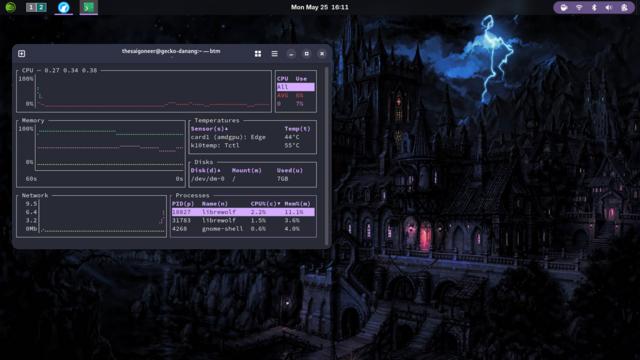This screenshot has width=640, height=360.
Task: Select the All entry in CPU legend
Action: point(296,87)
